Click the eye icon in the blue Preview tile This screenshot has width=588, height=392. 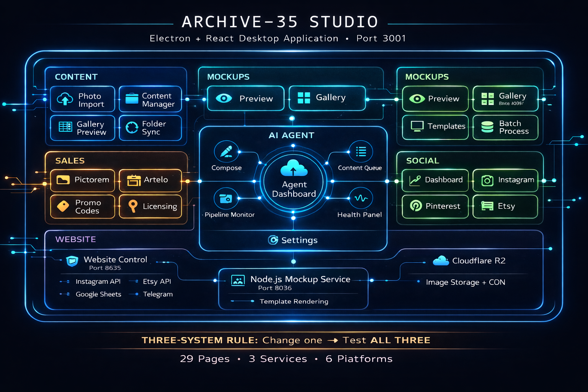click(x=224, y=98)
